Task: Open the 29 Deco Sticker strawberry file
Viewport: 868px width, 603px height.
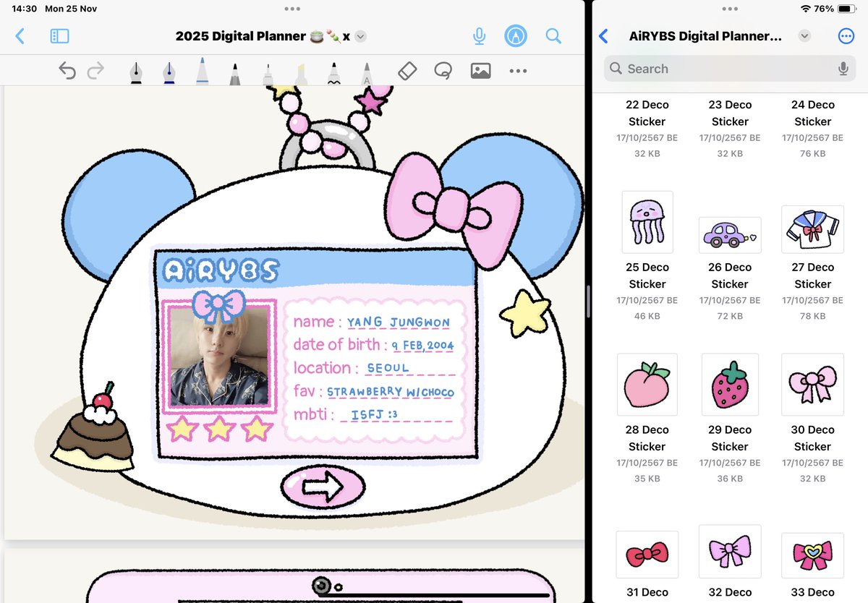Action: coord(730,384)
